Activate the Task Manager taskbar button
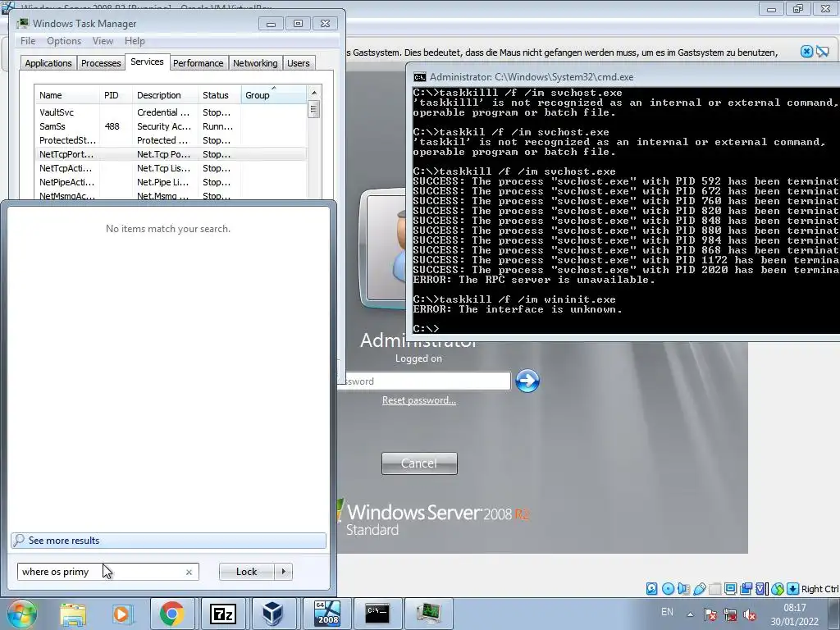The image size is (840, 630). pos(428,614)
